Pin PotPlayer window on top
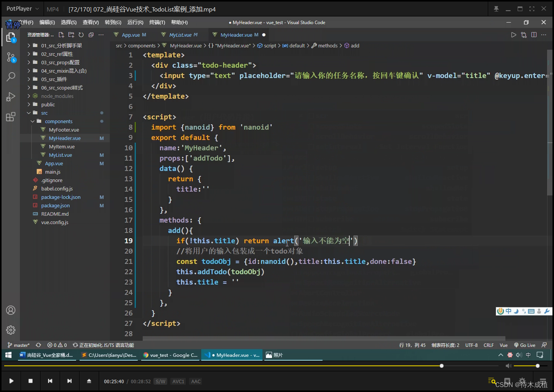The width and height of the screenshot is (554, 392). point(496,9)
